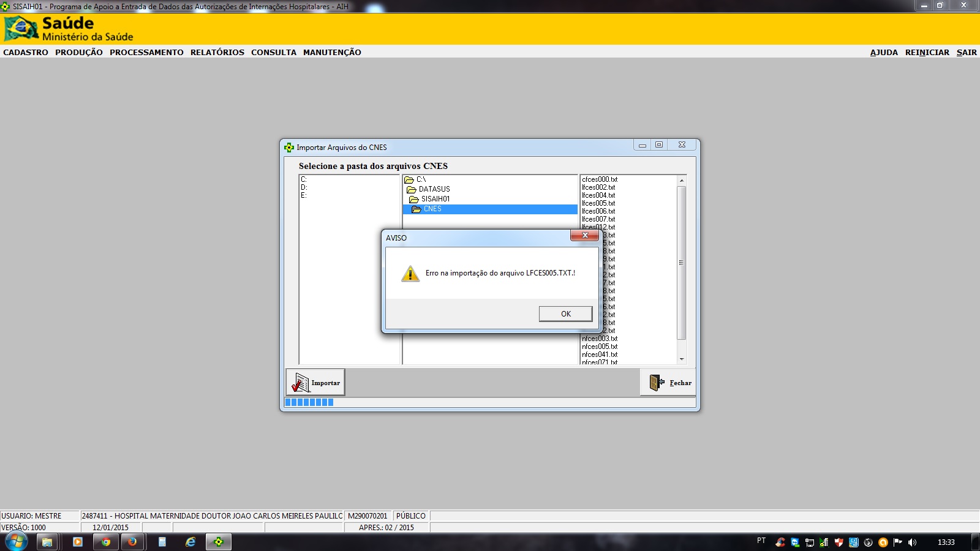Image resolution: width=980 pixels, height=551 pixels.
Task: Select the SISAIH01 folder in the tree
Action: click(x=430, y=199)
